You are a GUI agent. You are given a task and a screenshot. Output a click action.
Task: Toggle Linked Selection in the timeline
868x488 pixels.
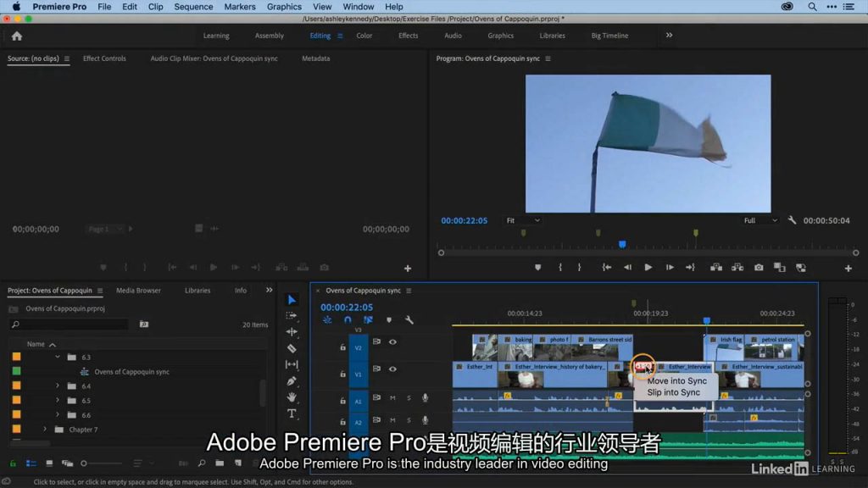(368, 319)
